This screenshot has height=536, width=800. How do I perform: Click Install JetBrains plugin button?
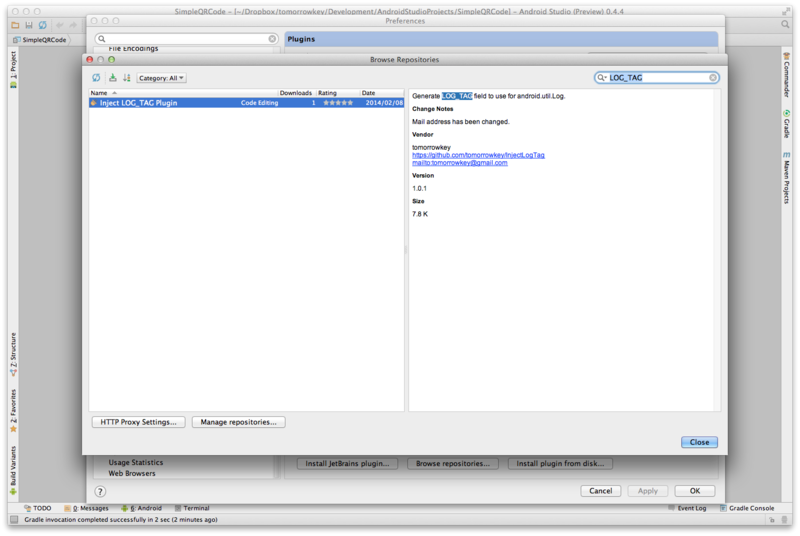[347, 464]
